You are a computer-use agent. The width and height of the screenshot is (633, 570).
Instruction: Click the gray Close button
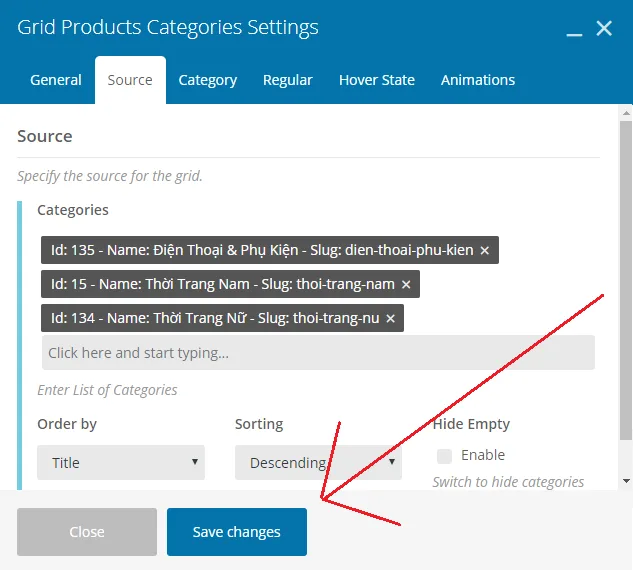tap(87, 532)
